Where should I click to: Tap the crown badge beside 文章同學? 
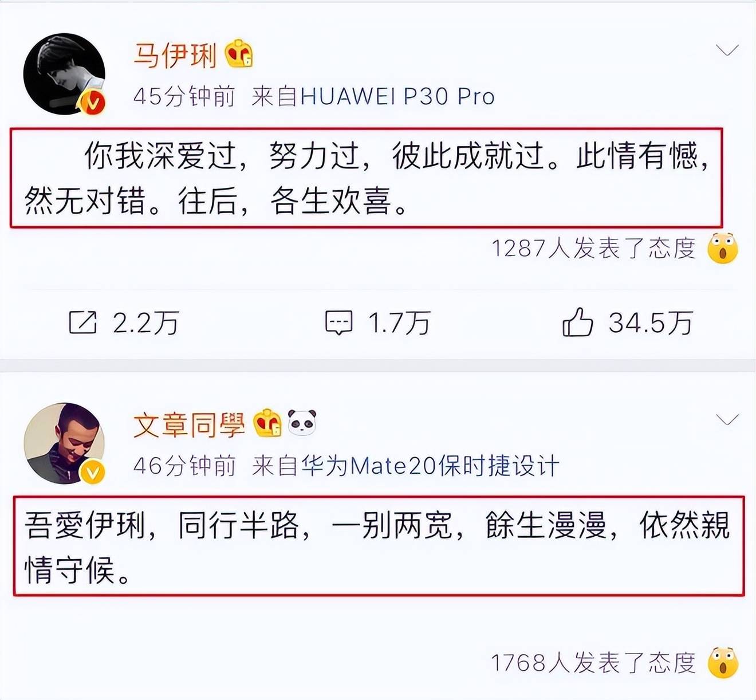(x=267, y=423)
